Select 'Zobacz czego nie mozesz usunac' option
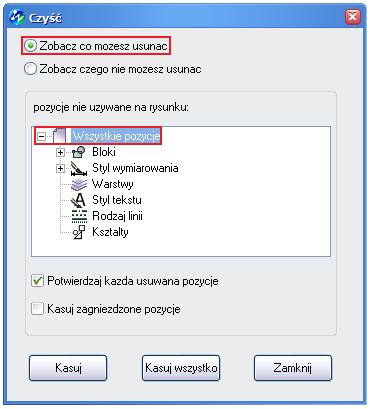Viewport: 370px width, 409px height. coord(30,69)
